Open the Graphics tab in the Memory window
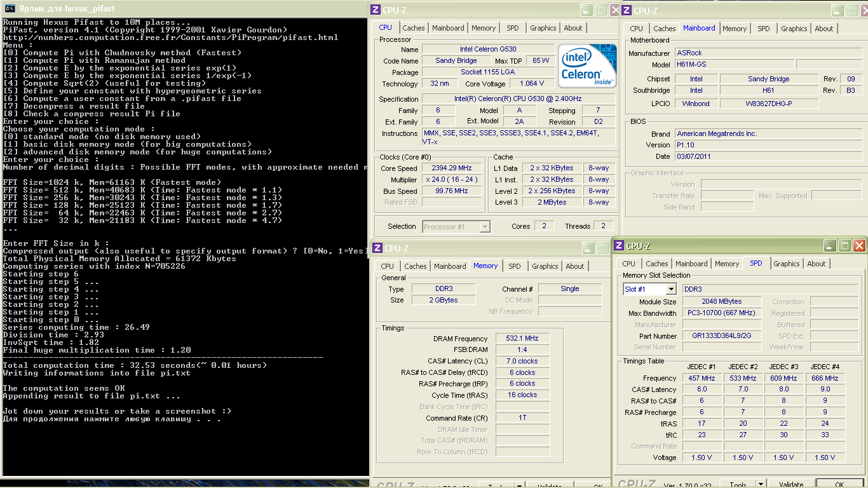The height and width of the screenshot is (488, 868). 545,266
